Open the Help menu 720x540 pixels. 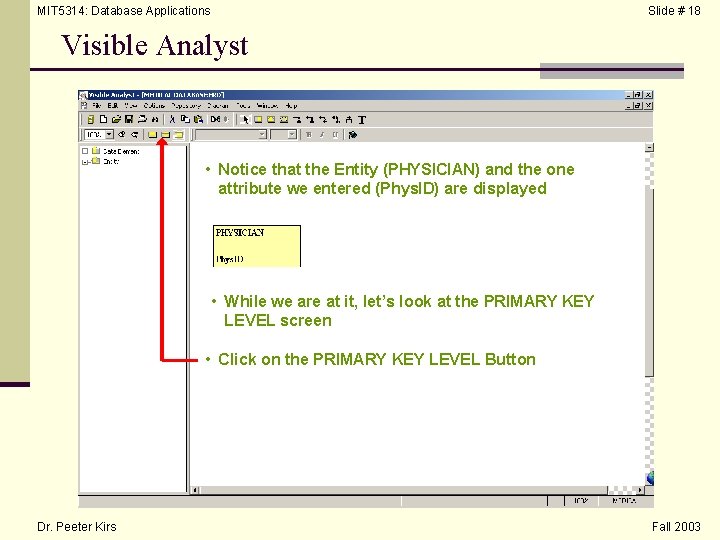tap(291, 106)
